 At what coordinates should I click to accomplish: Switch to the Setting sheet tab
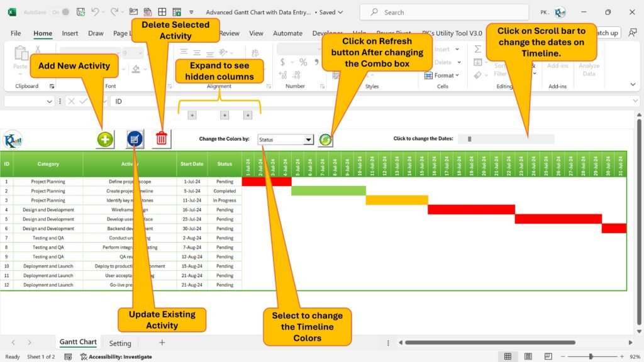[x=120, y=343]
